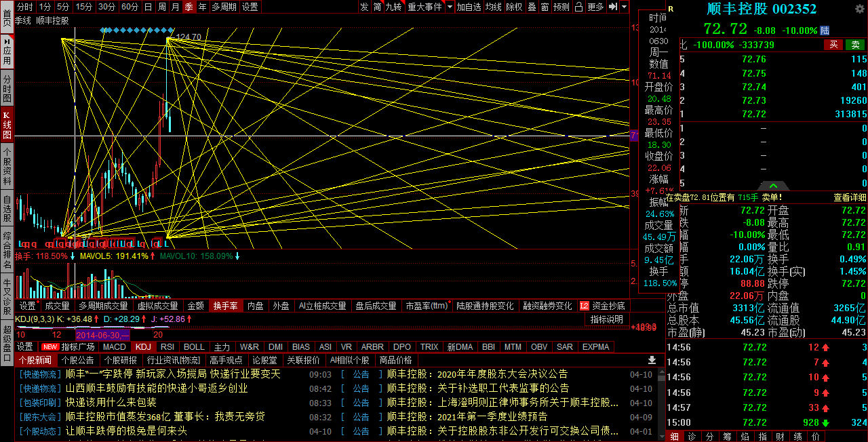
Task: Click the 简 toolbar button
Action: (x=377, y=7)
